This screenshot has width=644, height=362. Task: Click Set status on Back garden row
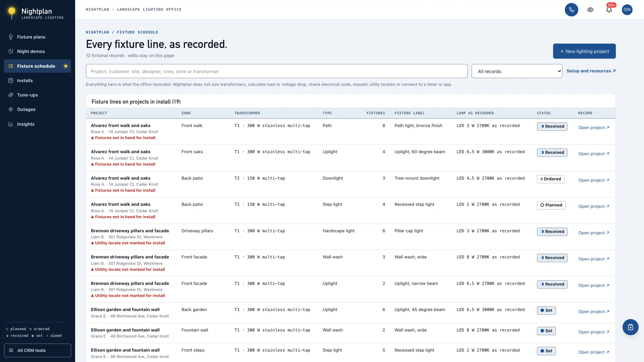coord(546,310)
